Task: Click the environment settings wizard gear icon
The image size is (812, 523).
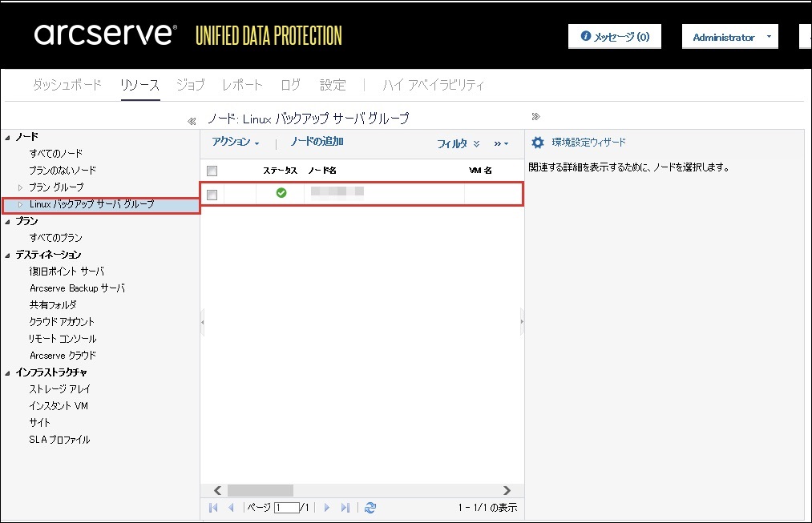Action: pos(538,143)
